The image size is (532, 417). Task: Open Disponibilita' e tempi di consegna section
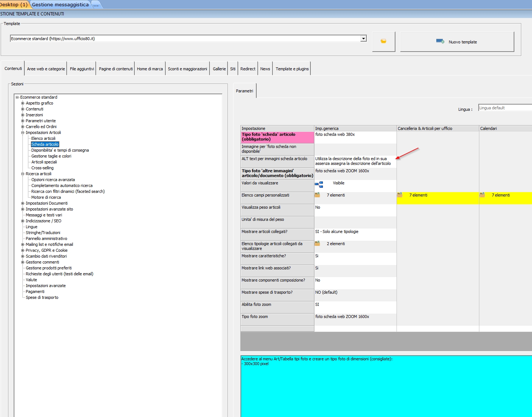click(60, 150)
